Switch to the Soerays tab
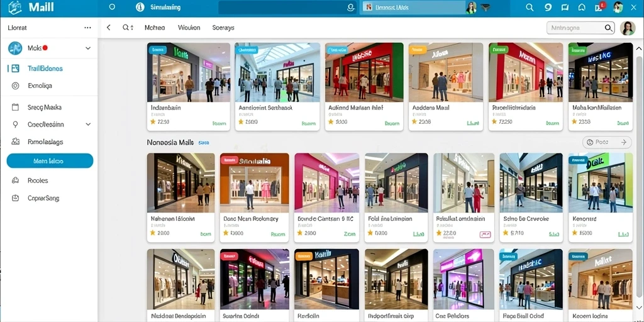Image resolution: width=644 pixels, height=322 pixels. click(x=223, y=28)
